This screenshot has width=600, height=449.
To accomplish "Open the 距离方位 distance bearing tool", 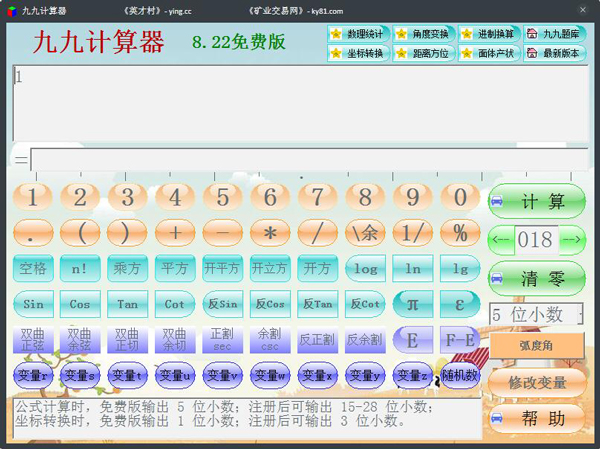I will tap(424, 53).
